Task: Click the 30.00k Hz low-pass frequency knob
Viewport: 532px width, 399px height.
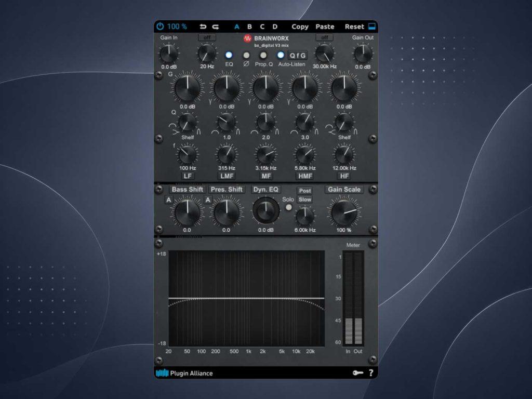Action: tap(324, 54)
